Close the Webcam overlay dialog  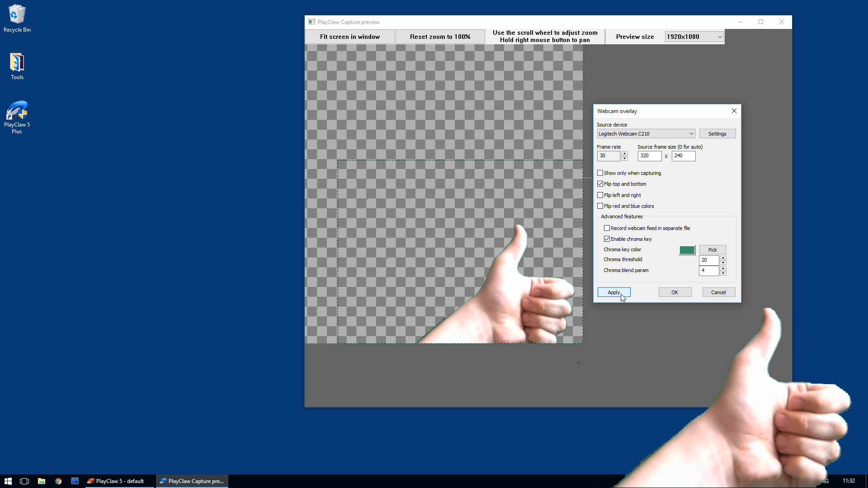pyautogui.click(x=734, y=111)
